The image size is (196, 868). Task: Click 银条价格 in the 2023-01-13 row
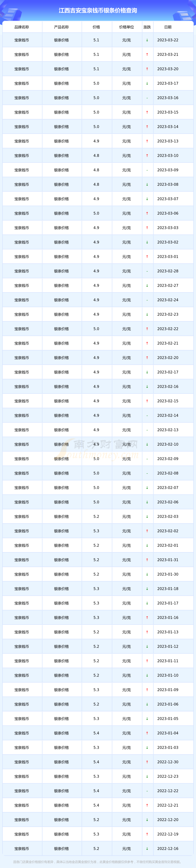(62, 632)
